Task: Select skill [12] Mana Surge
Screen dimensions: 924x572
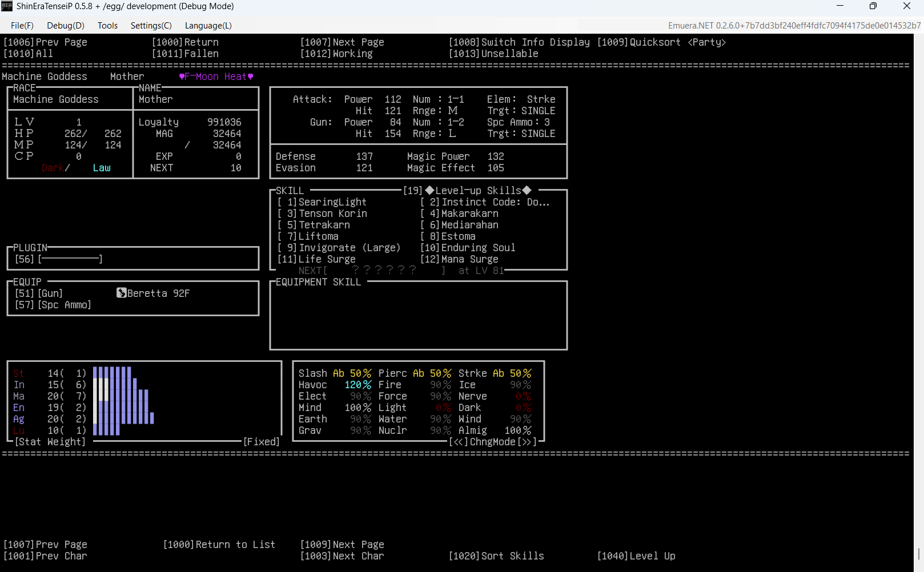Action: (x=459, y=259)
